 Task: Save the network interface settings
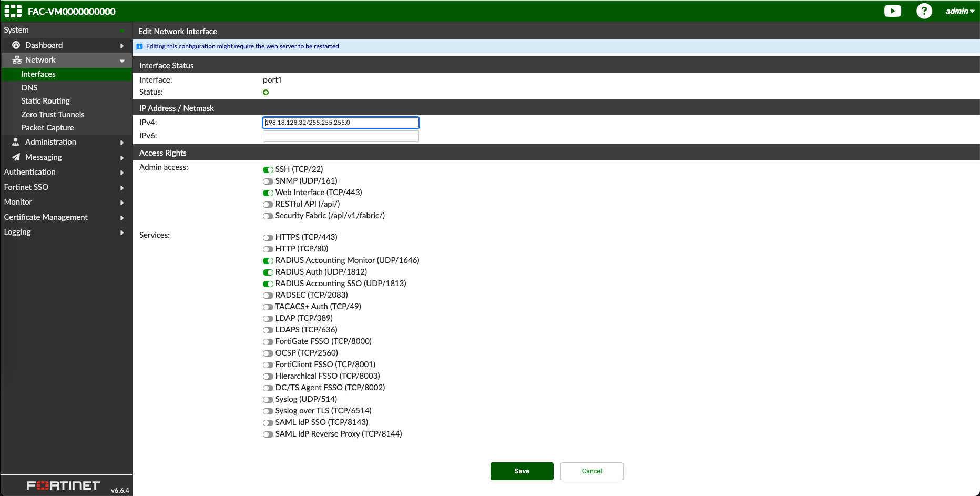click(x=522, y=471)
